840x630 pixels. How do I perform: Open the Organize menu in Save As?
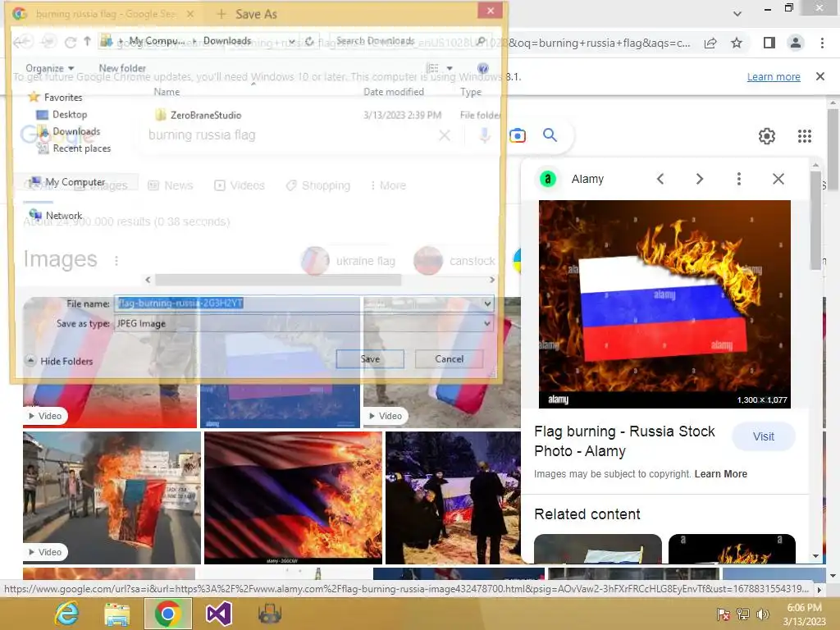49,68
